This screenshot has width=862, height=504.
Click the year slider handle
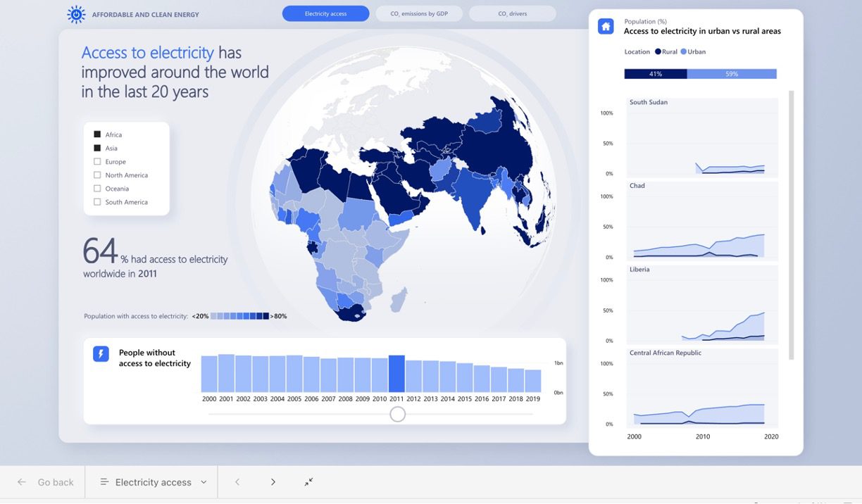click(x=397, y=414)
